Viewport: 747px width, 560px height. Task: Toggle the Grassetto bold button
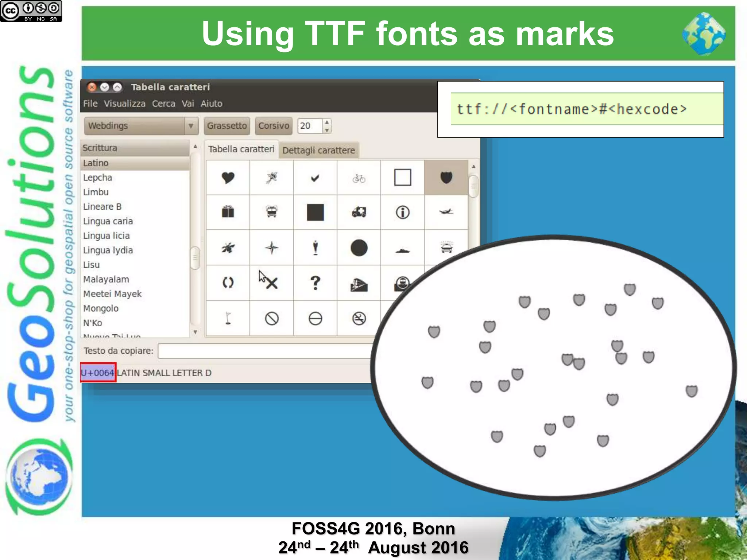tap(227, 126)
